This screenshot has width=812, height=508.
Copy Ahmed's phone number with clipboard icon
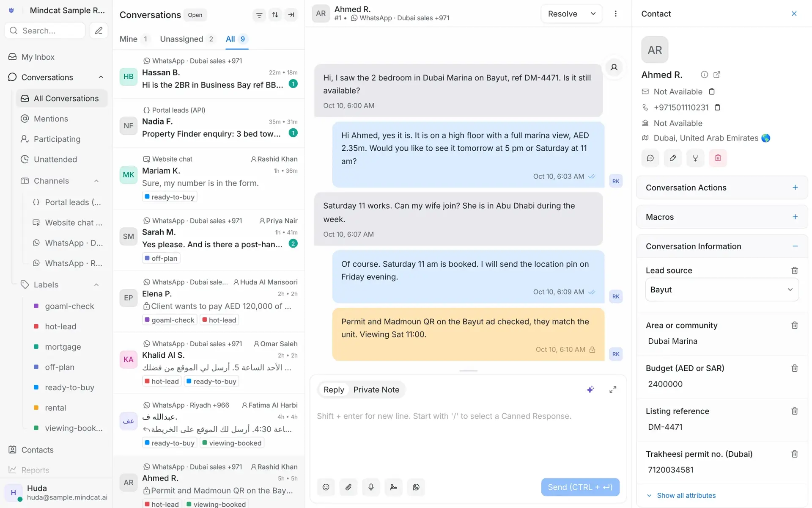tap(717, 108)
